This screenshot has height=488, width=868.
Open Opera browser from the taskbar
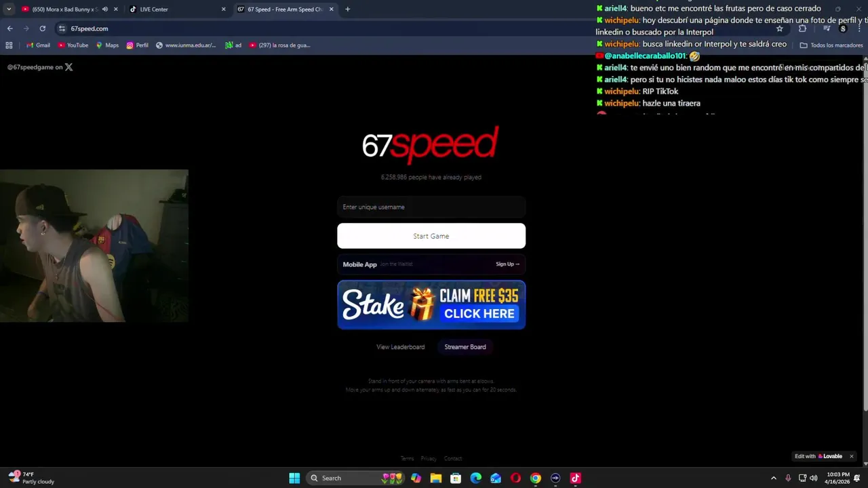click(x=515, y=478)
